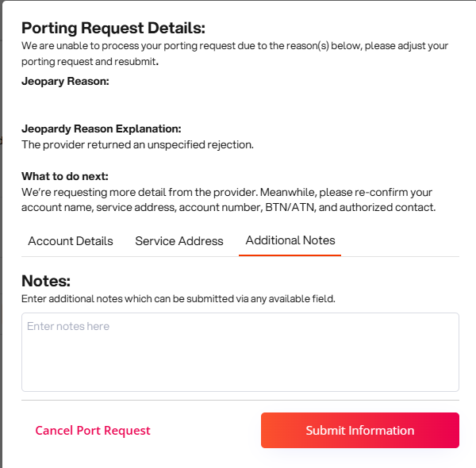Click the Enter notes here placeholder
Screen dimensions: 476x468
pyautogui.click(x=68, y=326)
